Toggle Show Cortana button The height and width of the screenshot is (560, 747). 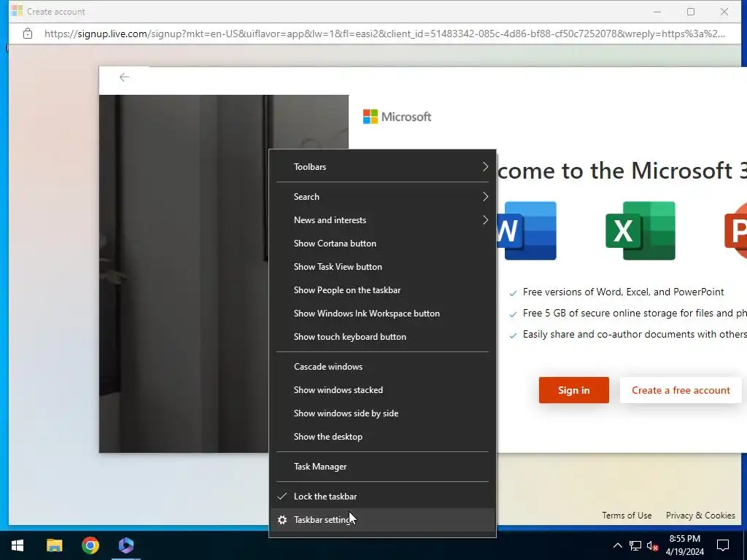pyautogui.click(x=382, y=244)
